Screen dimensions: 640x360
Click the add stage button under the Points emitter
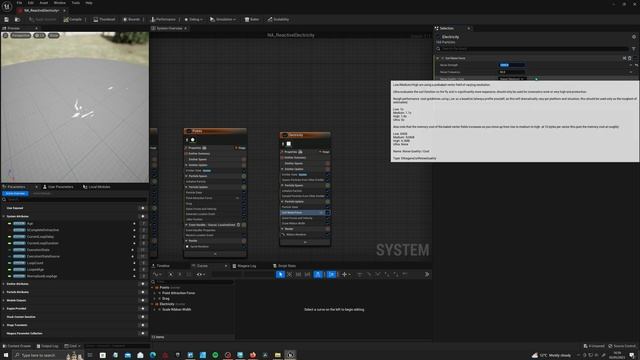215,254
